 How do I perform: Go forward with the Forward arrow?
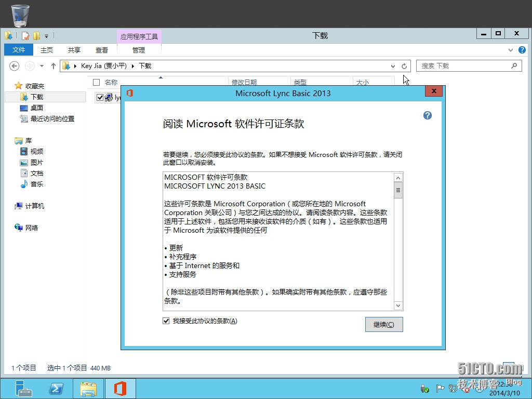click(x=30, y=66)
